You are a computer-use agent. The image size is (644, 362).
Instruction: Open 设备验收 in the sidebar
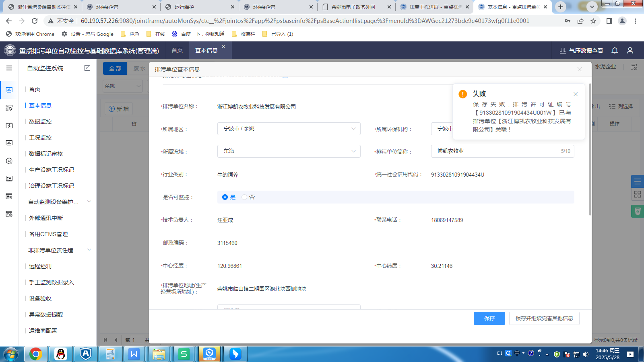40,298
